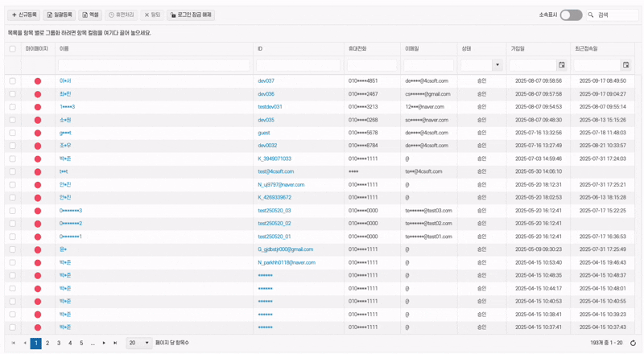Open the testdev031 ID link
This screenshot has width=644, height=354.
click(x=270, y=107)
